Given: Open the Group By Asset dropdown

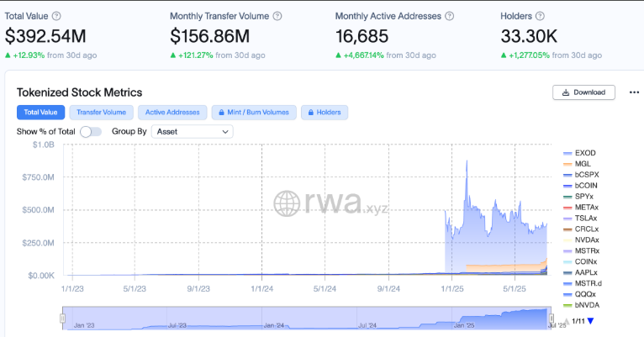Looking at the screenshot, I should point(193,132).
